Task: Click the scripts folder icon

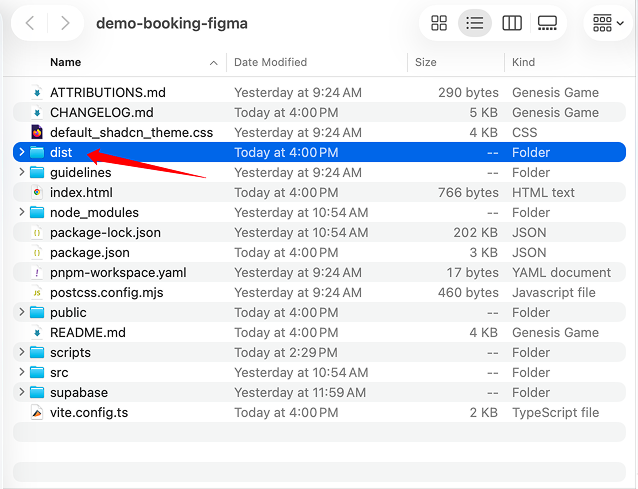Action: coord(37,352)
